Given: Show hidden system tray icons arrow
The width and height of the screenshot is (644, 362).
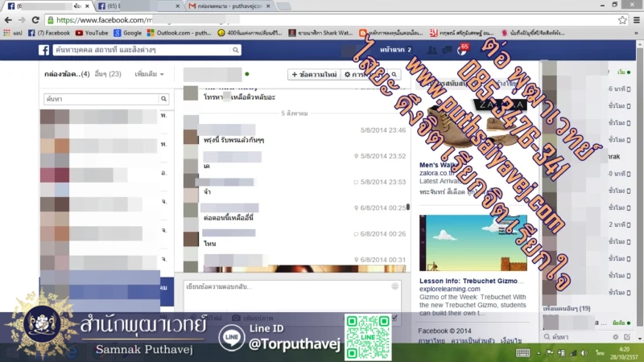Looking at the screenshot, I should click(539, 353).
